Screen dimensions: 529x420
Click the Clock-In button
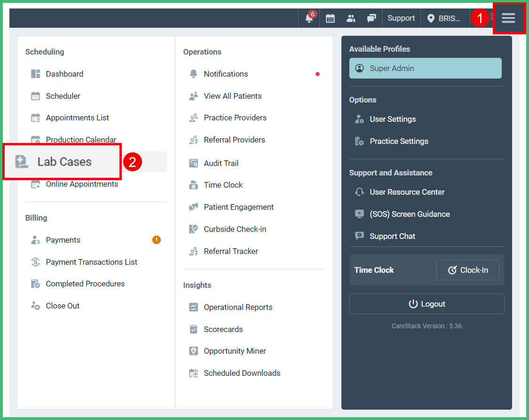point(467,269)
